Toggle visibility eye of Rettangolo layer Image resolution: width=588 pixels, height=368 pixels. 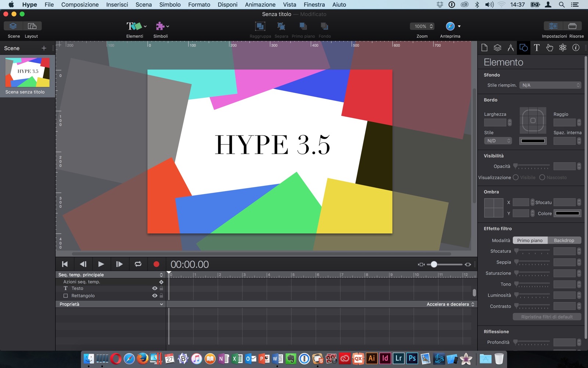[x=155, y=296]
